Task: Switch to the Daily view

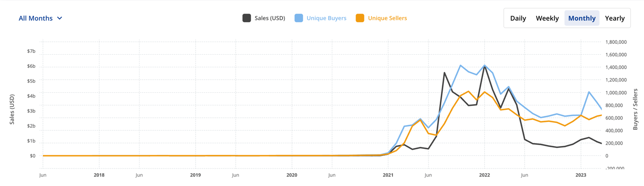Action: click(518, 18)
